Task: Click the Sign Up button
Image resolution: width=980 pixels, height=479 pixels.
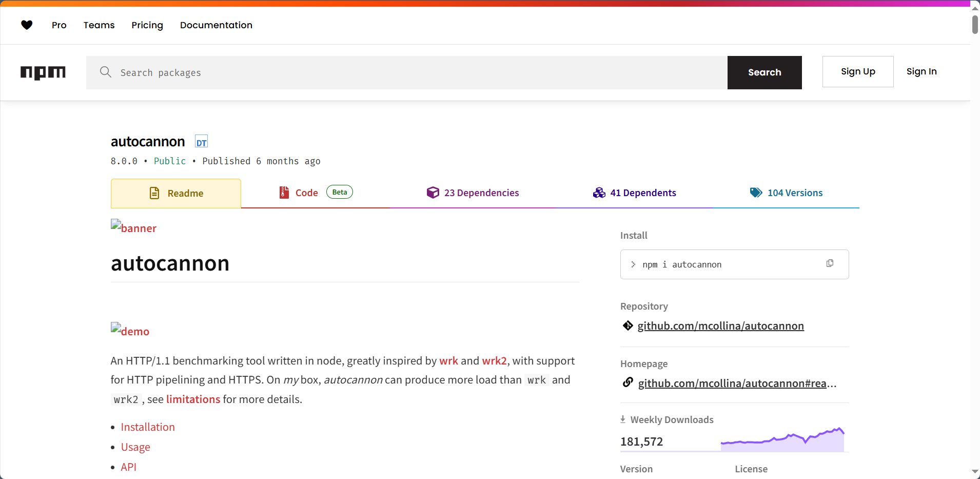Action: click(858, 71)
